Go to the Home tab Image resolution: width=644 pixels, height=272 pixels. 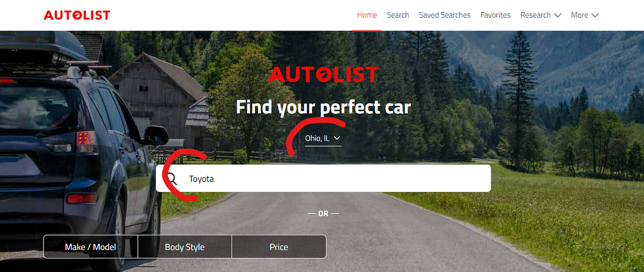click(367, 15)
